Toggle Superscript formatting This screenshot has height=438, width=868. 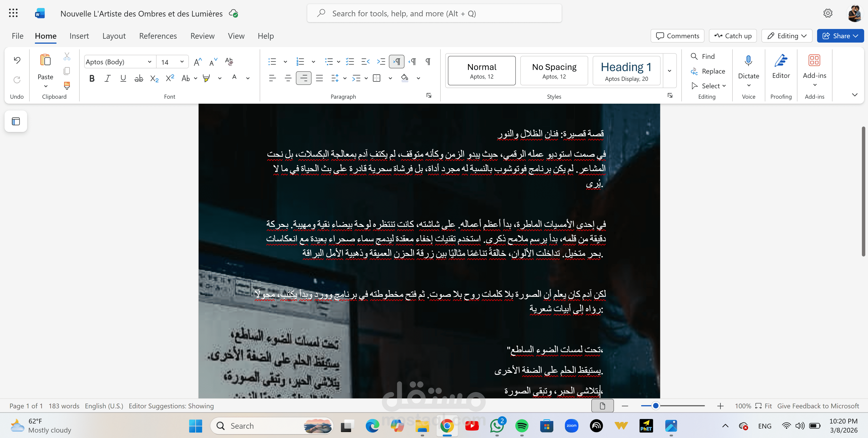[x=170, y=79]
